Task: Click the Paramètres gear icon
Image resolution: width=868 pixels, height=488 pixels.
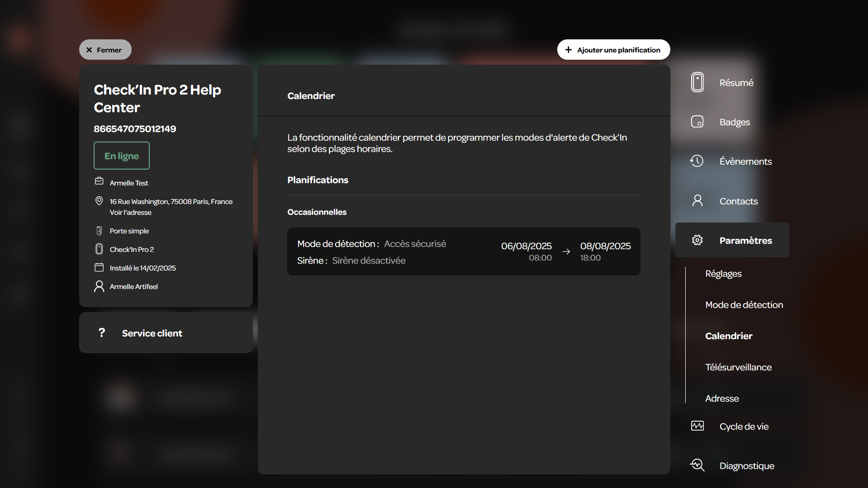Action: pyautogui.click(x=697, y=240)
